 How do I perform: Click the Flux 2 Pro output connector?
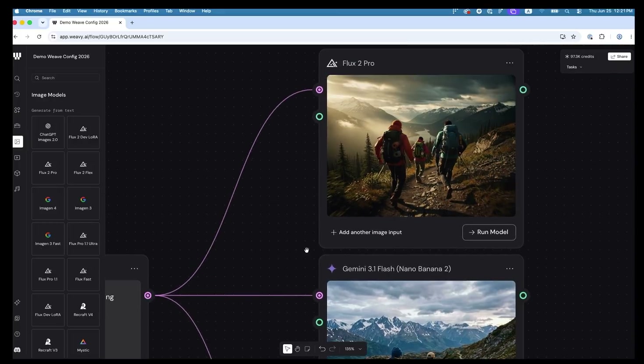click(x=523, y=90)
